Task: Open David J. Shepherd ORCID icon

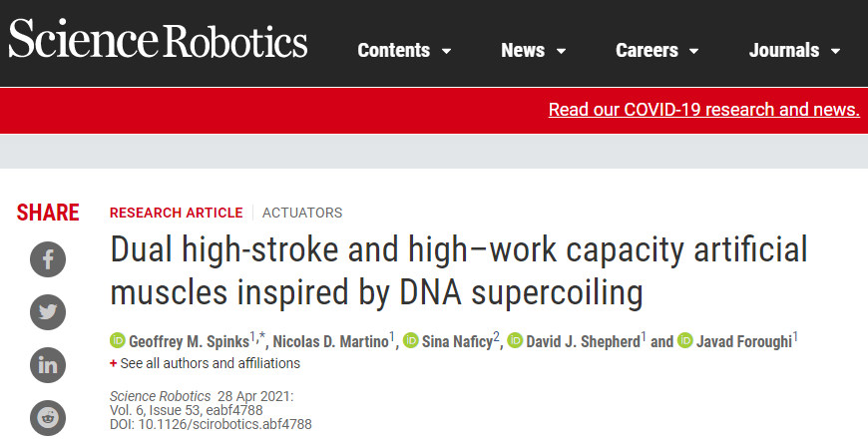Action: 515,341
